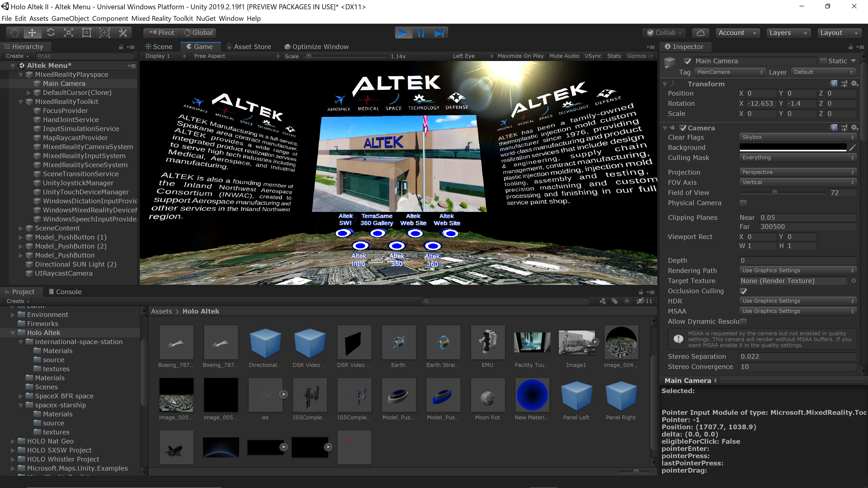This screenshot has height=488, width=868.
Task: Click the Game view Scale slider
Action: click(345, 56)
